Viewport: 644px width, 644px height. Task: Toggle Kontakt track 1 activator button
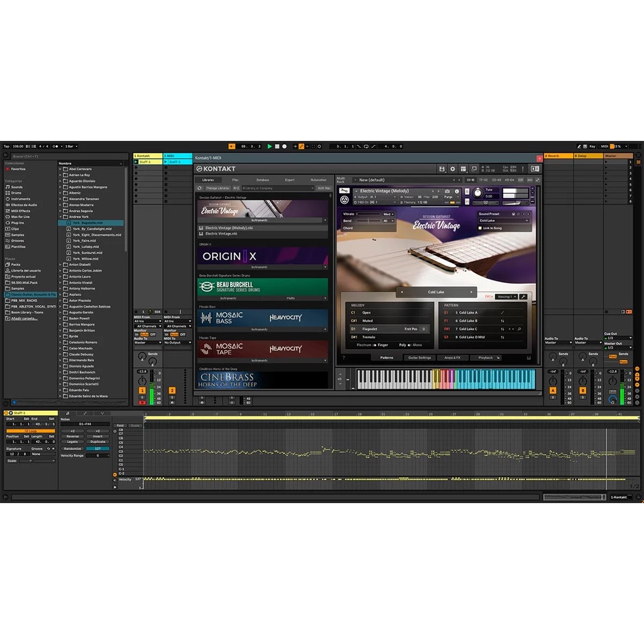coord(142,390)
